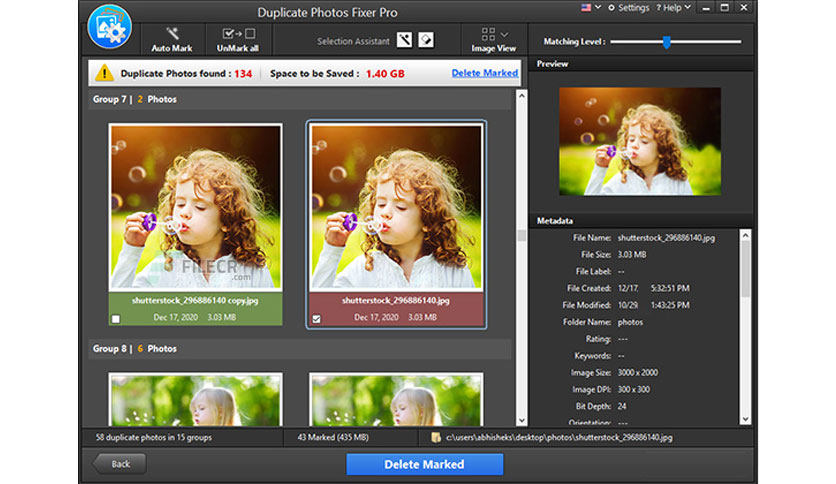The image size is (836, 484).
Task: Click the results list scrollbar thumb
Action: point(521,235)
